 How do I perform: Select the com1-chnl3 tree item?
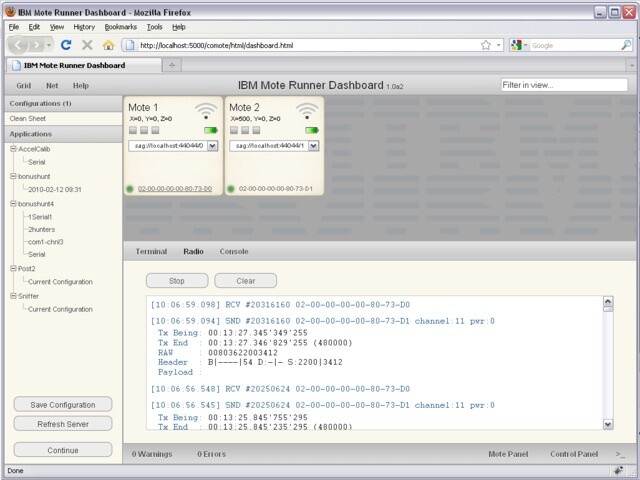[45, 242]
